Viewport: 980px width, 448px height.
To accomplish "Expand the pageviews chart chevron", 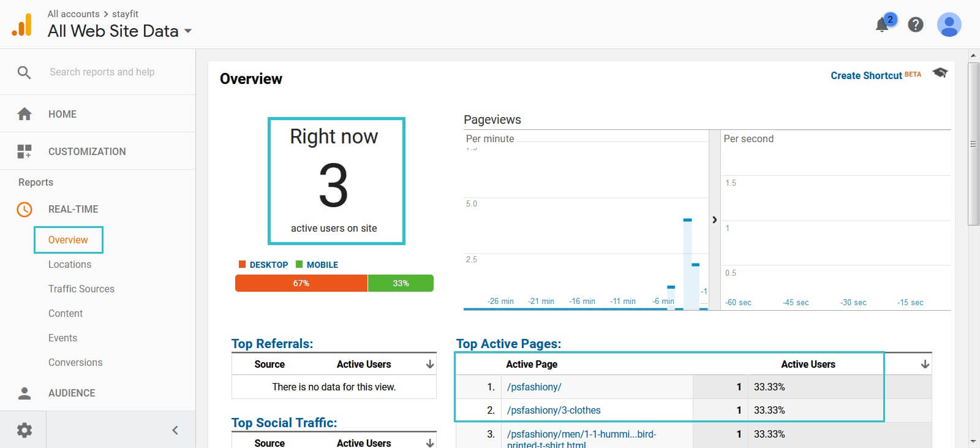I will pyautogui.click(x=714, y=219).
